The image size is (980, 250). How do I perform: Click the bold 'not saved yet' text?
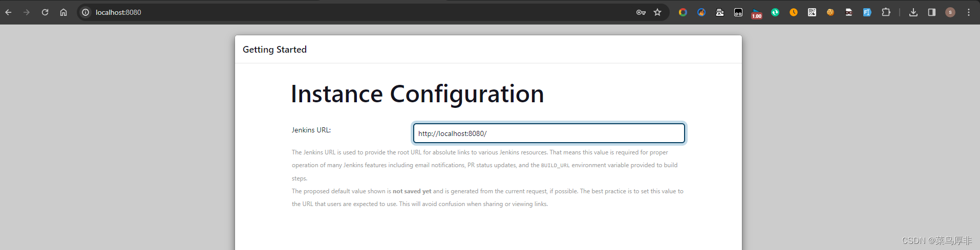tap(412, 191)
